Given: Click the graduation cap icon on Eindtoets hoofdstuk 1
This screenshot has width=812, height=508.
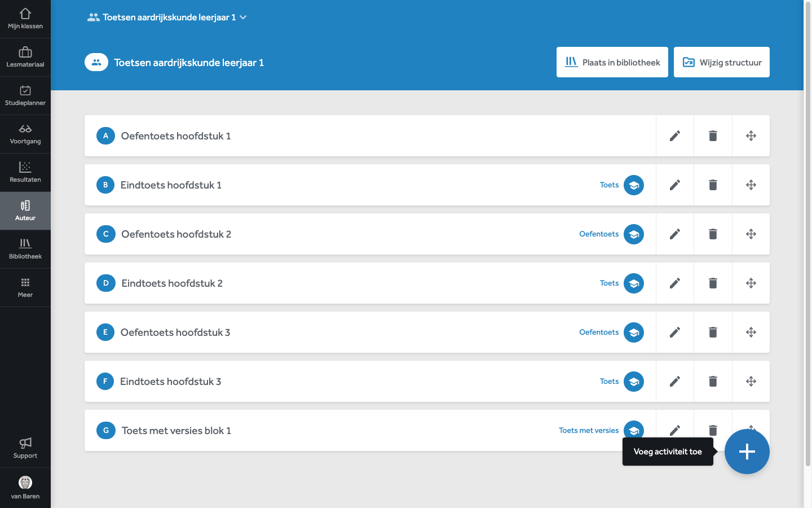Looking at the screenshot, I should coord(634,185).
